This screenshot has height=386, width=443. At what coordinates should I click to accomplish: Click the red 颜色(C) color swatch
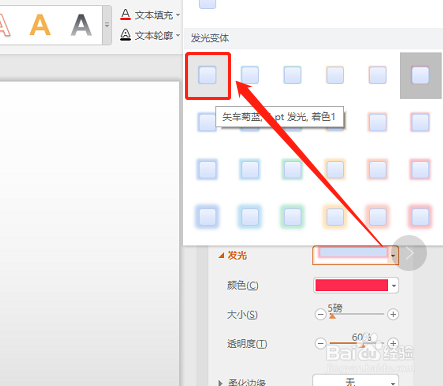(x=352, y=285)
